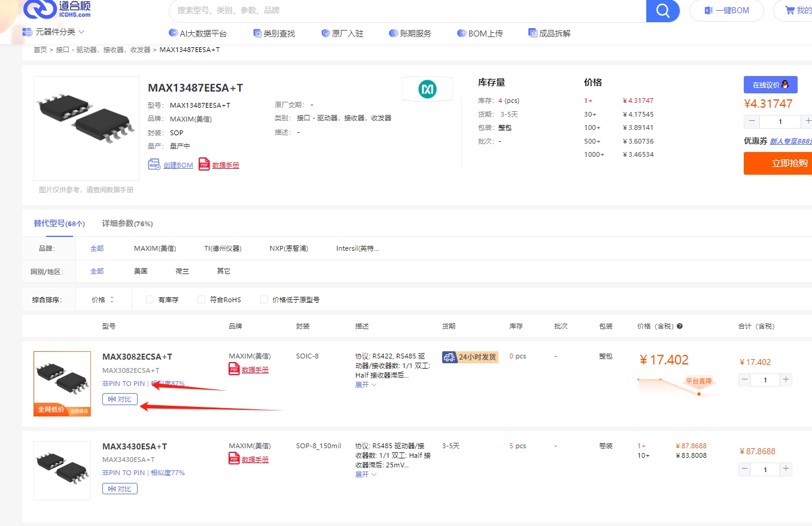The image size is (812, 526).
Task: Click the help icon beside 价格(含税)
Action: pyautogui.click(x=680, y=326)
